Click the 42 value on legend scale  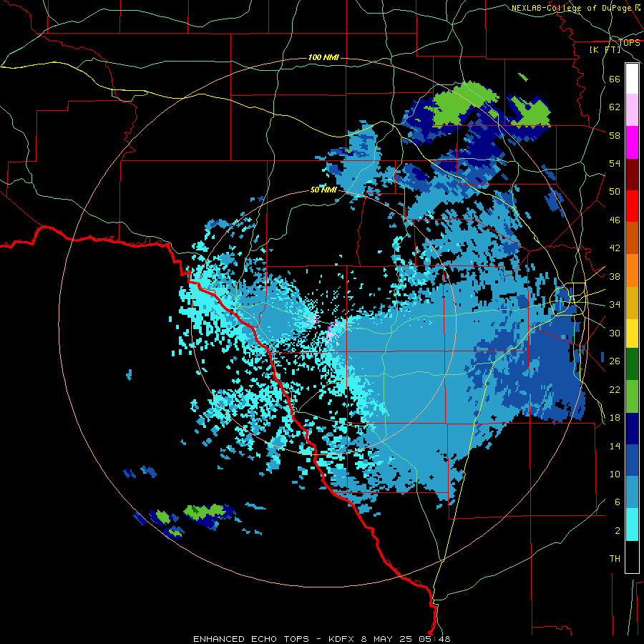[x=615, y=248]
